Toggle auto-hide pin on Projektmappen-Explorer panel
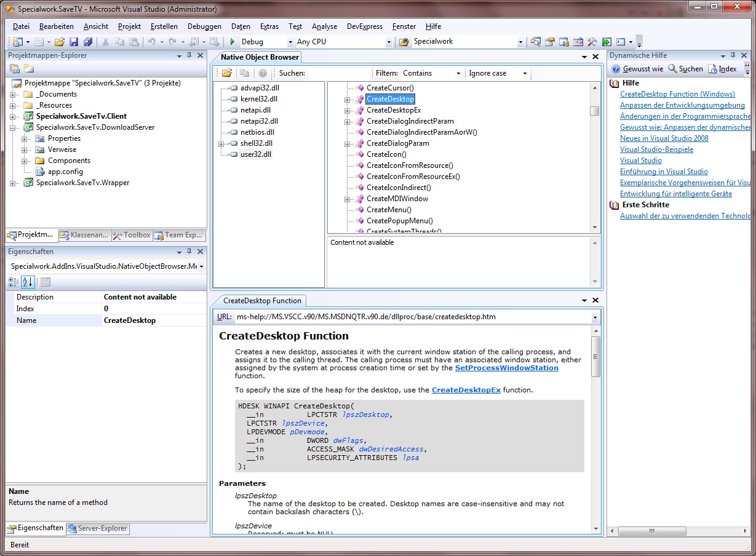 click(x=189, y=55)
